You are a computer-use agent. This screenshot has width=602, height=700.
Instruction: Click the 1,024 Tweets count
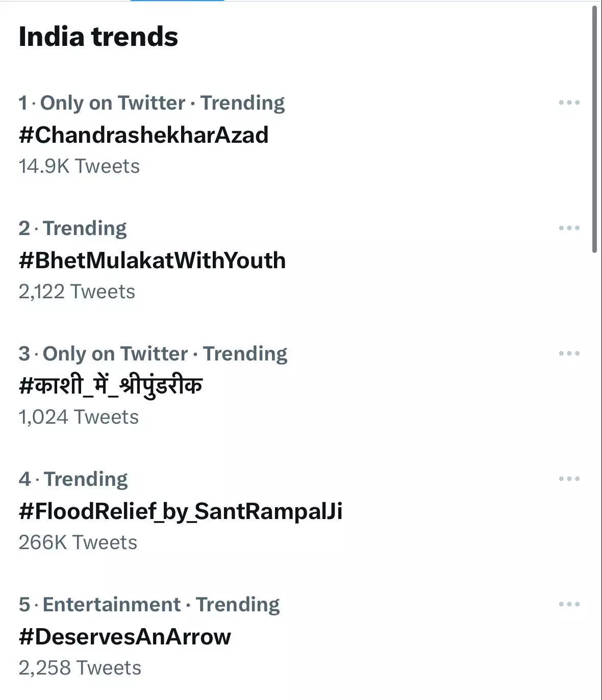[x=79, y=417]
